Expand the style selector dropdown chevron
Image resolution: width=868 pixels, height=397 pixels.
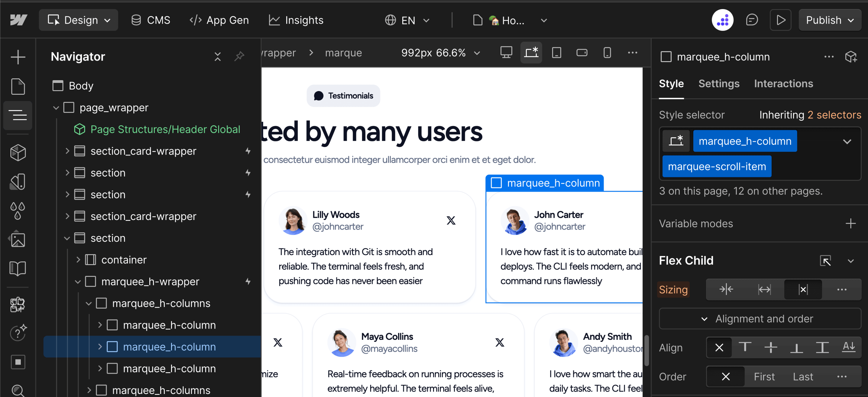pyautogui.click(x=847, y=141)
